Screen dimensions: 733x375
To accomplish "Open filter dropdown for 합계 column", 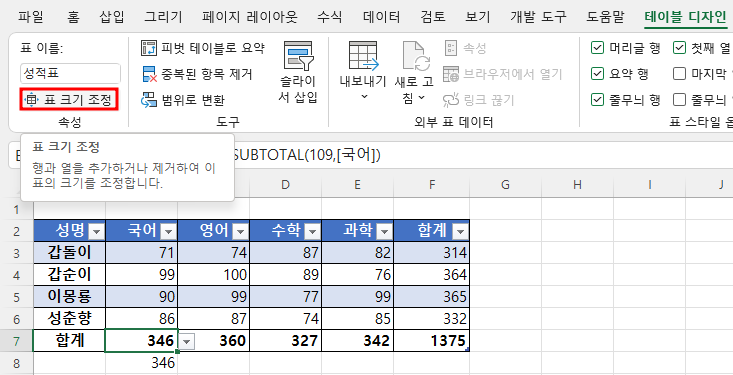I will pyautogui.click(x=460, y=231).
